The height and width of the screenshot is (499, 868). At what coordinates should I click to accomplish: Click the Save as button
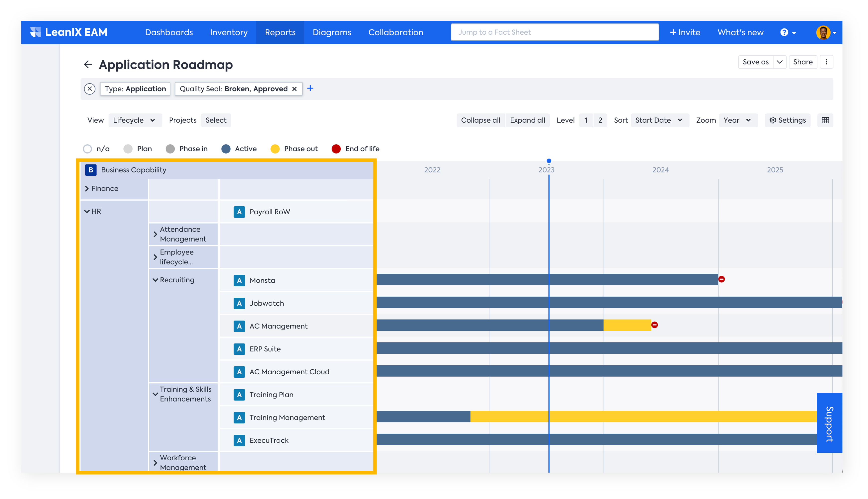click(x=755, y=62)
